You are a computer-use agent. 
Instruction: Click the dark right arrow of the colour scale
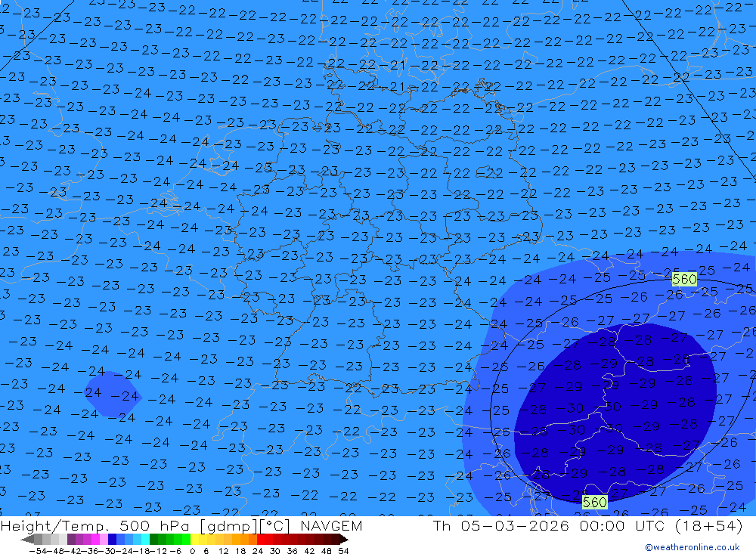point(344,539)
